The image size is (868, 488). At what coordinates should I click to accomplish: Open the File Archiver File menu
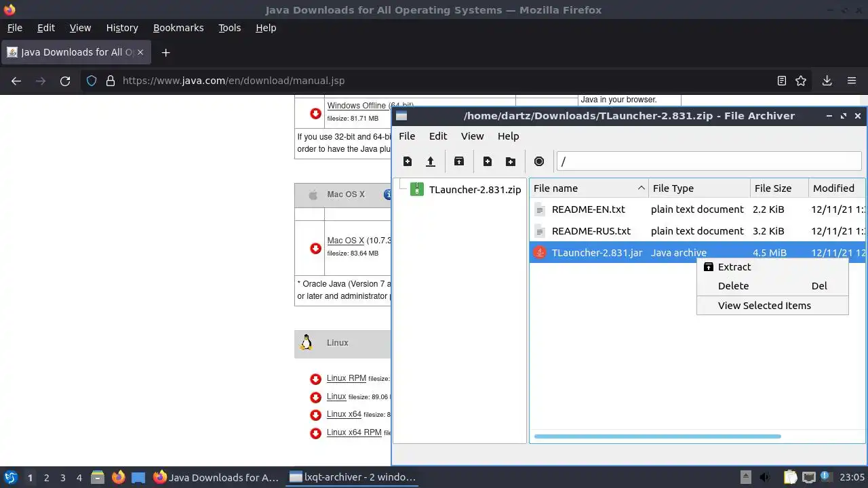(x=407, y=136)
